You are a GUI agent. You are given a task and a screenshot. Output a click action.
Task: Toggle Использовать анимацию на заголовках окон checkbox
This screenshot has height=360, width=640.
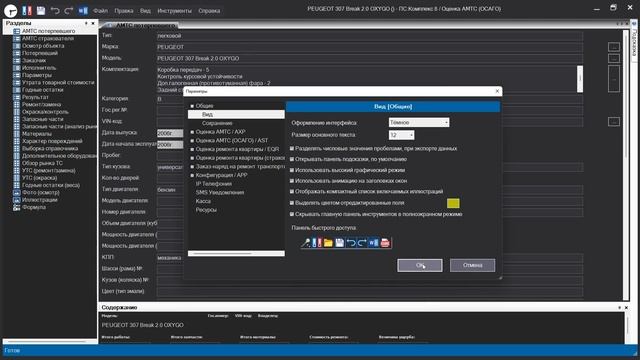coord(292,180)
